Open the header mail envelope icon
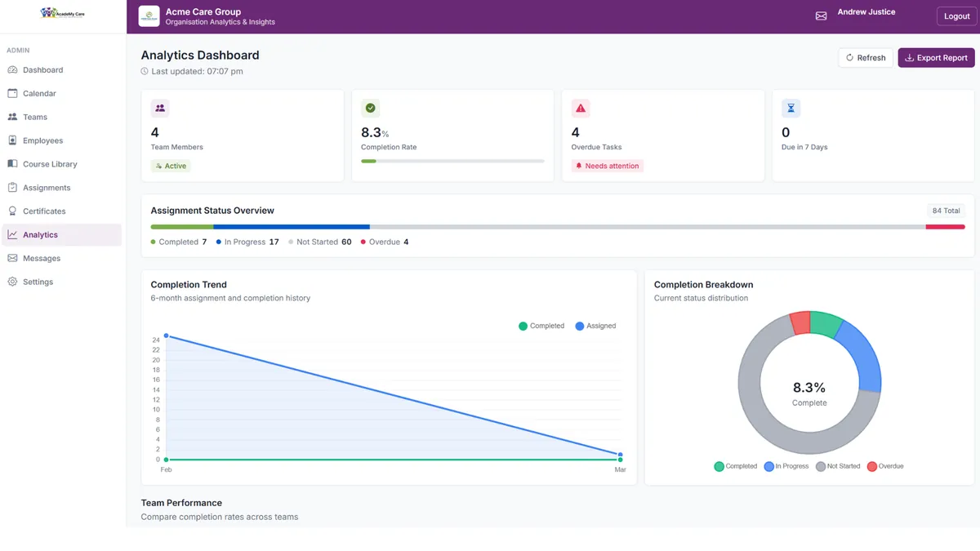The image size is (980, 551). (821, 16)
